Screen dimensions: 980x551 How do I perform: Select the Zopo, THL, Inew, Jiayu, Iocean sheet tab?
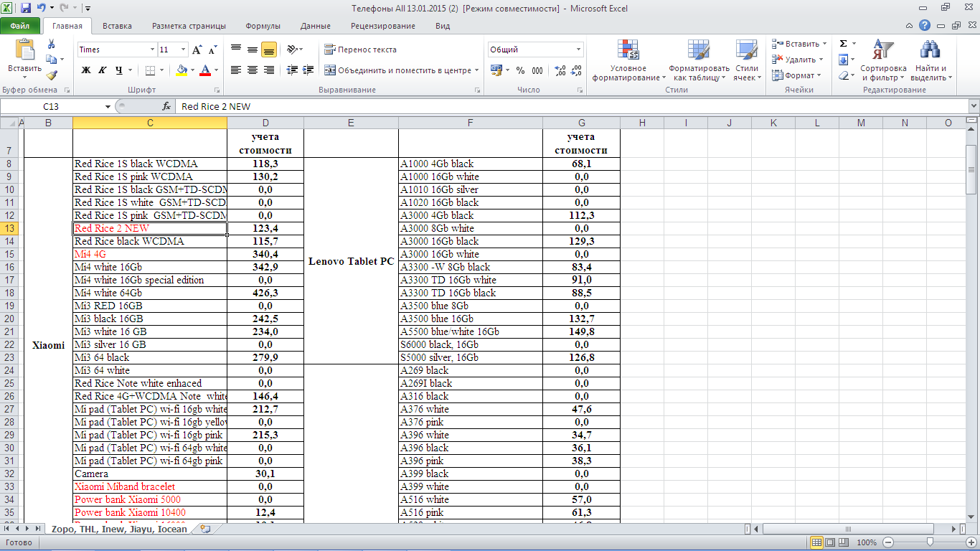[x=119, y=529]
